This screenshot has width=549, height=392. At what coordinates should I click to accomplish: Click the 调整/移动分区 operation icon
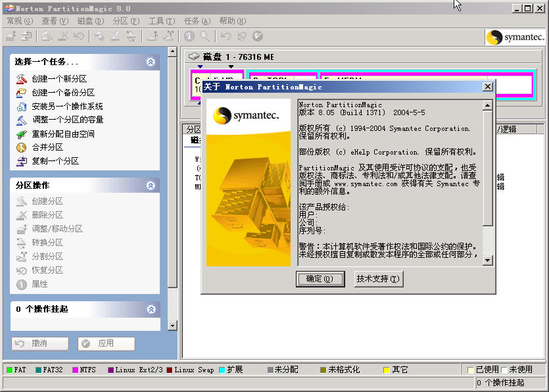pyautogui.click(x=21, y=229)
